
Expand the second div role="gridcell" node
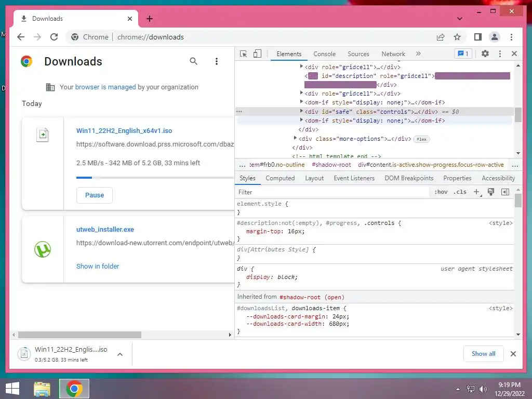[x=301, y=93]
